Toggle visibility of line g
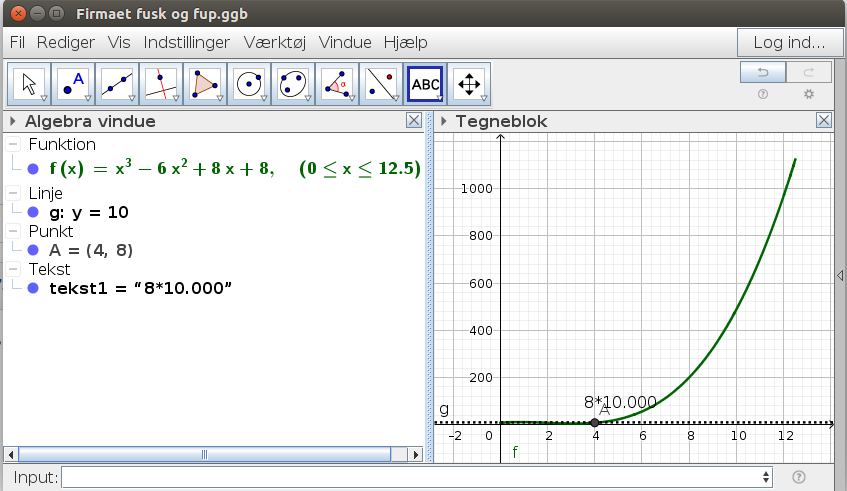Viewport: 847px width, 491px height. click(x=33, y=212)
